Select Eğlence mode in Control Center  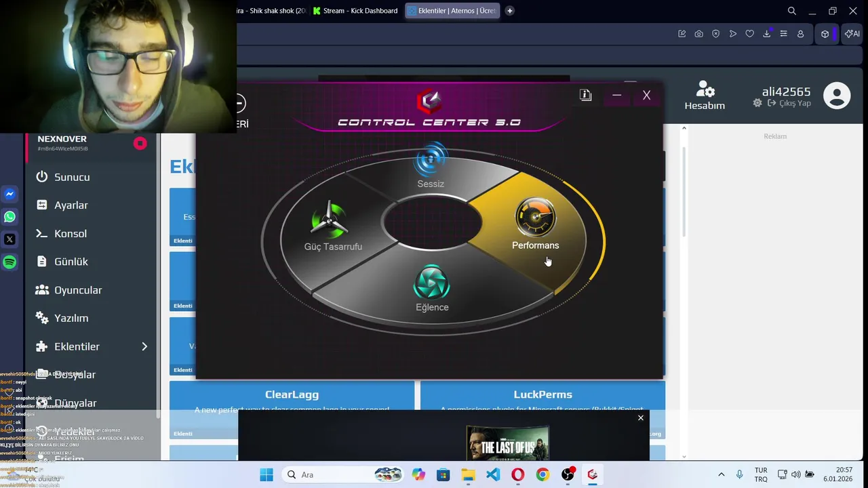[x=432, y=289]
